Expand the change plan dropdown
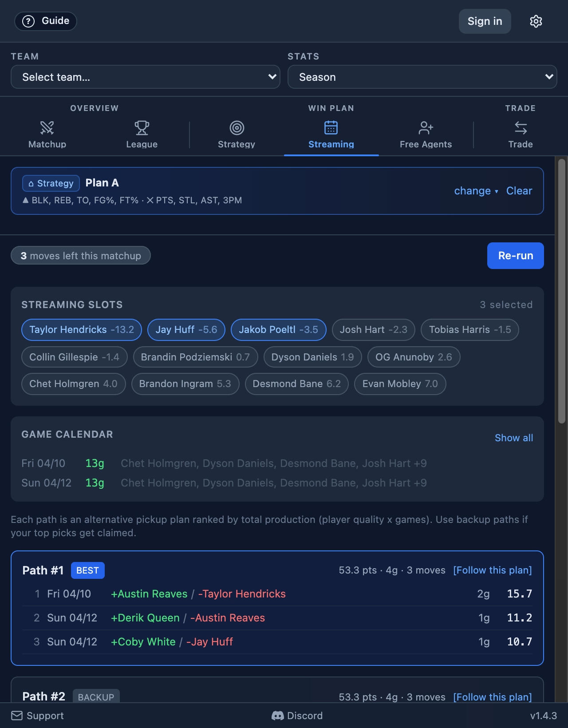This screenshot has height=728, width=568. coord(476,191)
